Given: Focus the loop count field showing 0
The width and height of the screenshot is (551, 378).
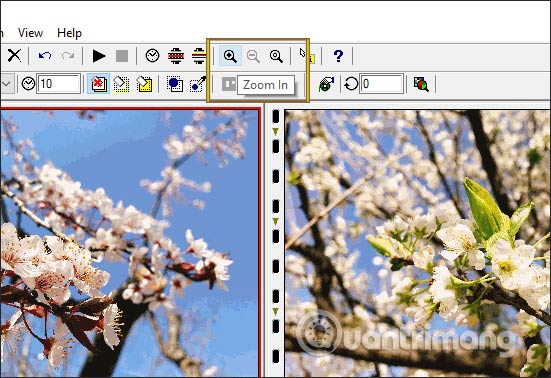Looking at the screenshot, I should [382, 84].
